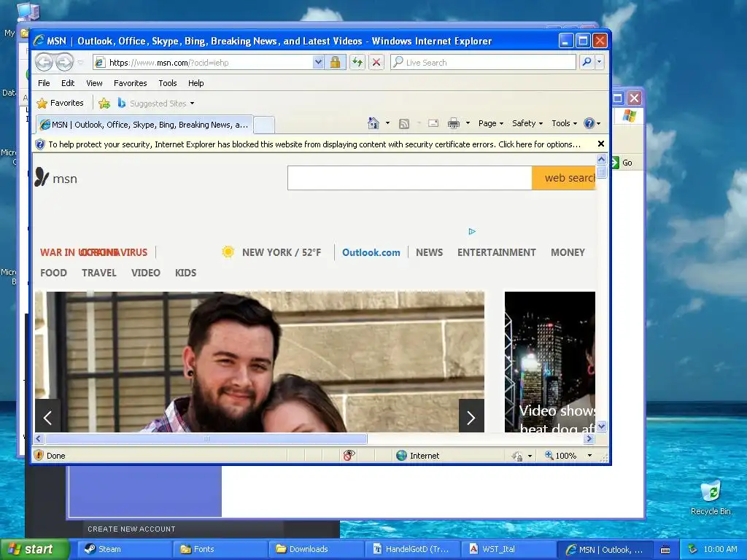Switch to Downloads taskbar button
The image size is (747, 560).
pyautogui.click(x=315, y=549)
